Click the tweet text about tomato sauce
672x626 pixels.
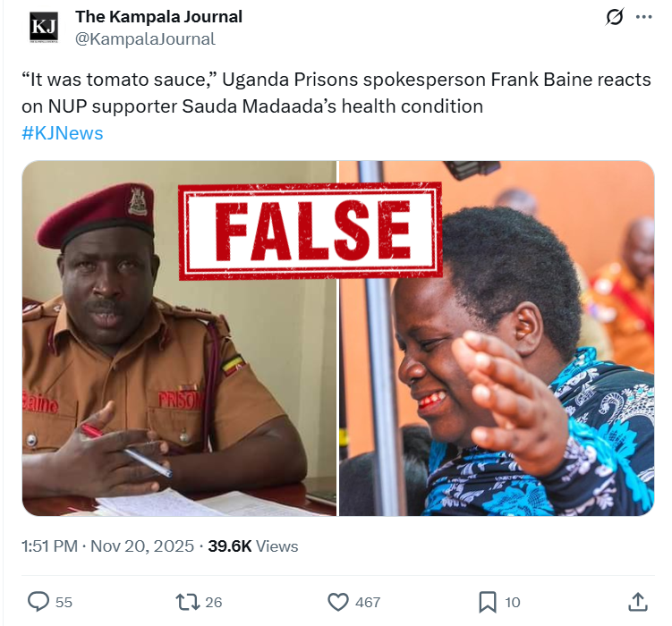(x=336, y=93)
